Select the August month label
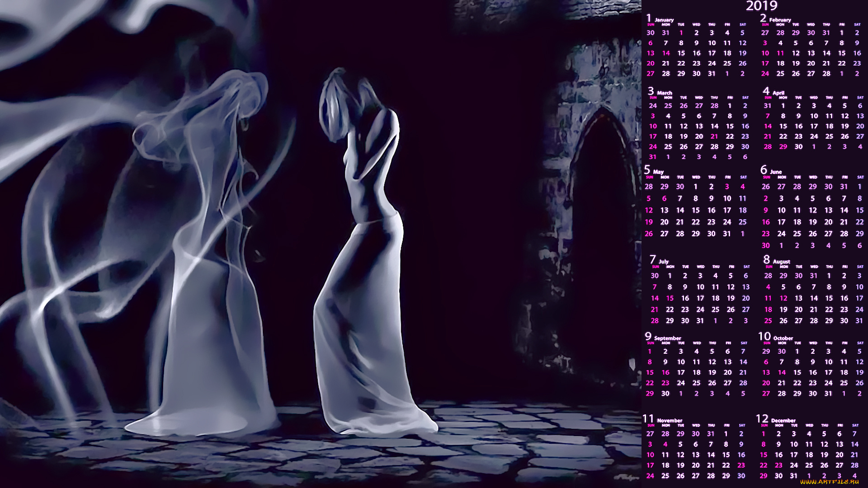 coord(781,262)
